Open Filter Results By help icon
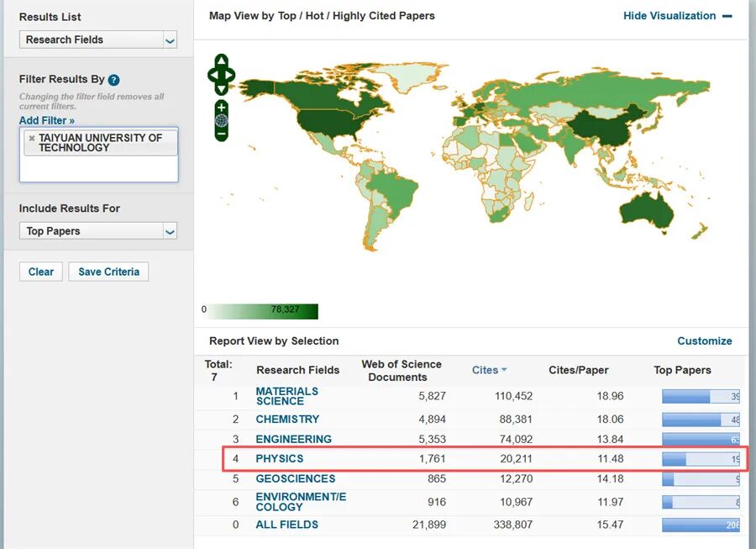The image size is (756, 549). (113, 80)
